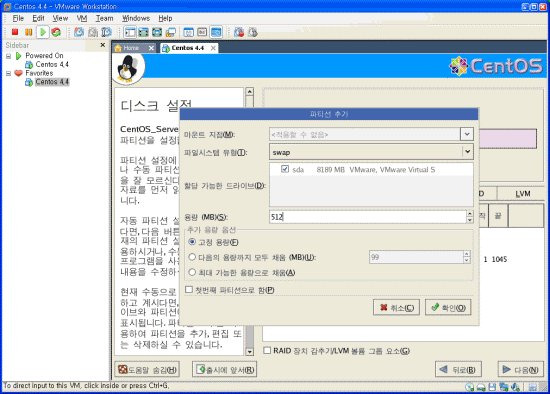This screenshot has width=550, height=394.
Task: Click the 용량 (MB) input field showing 512
Action: tap(368, 216)
